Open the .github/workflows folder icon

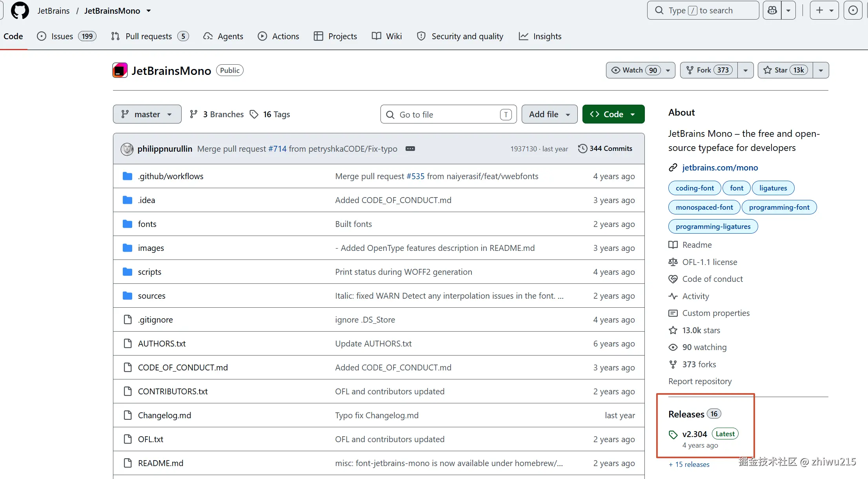coord(127,176)
